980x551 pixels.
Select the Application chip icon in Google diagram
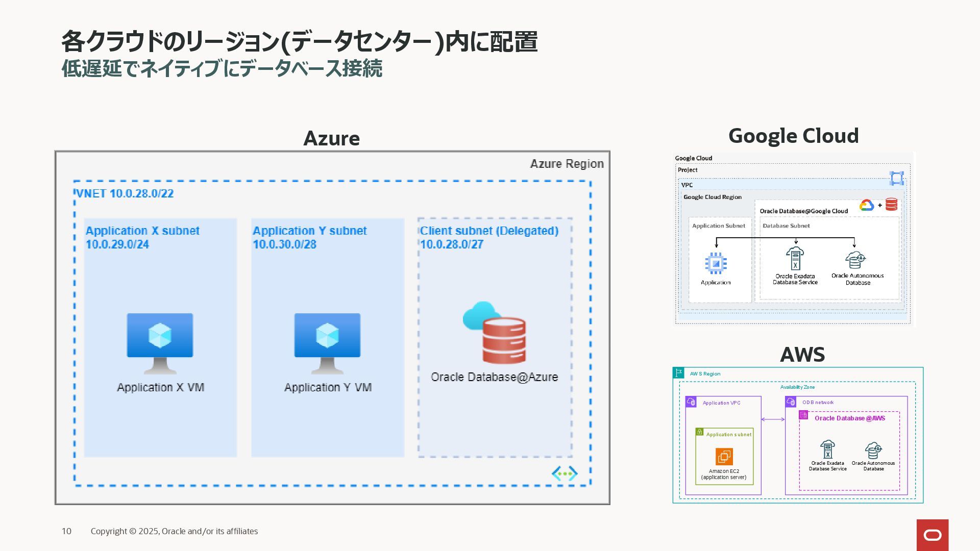[716, 264]
